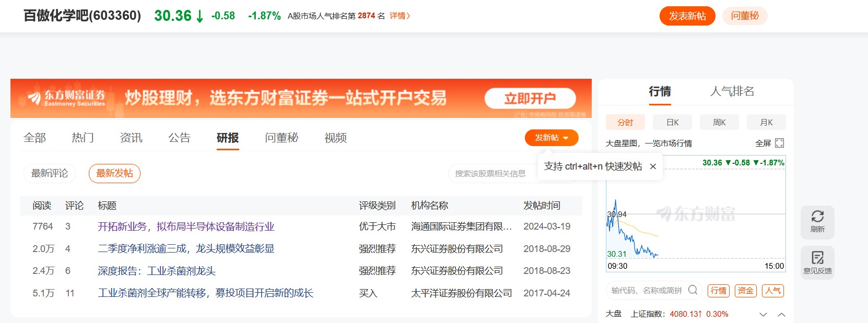The image size is (868, 323).
Task: Click 海通国际证券集团有限… institution name
Action: [462, 226]
